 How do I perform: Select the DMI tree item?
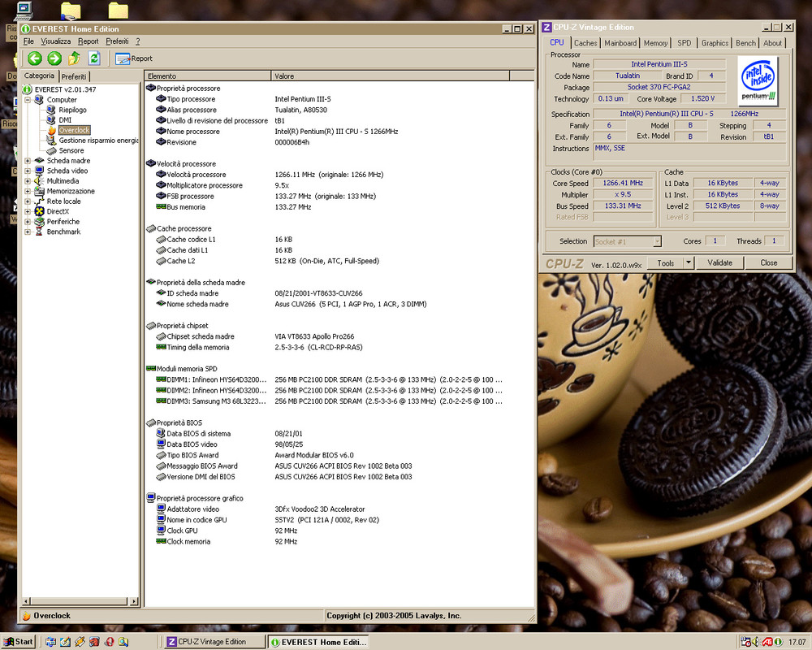pos(65,119)
